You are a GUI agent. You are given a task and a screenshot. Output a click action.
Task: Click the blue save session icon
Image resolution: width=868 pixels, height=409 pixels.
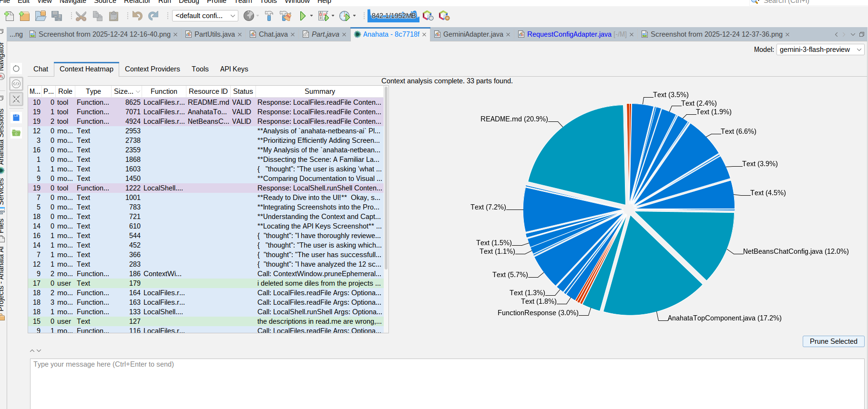click(16, 118)
